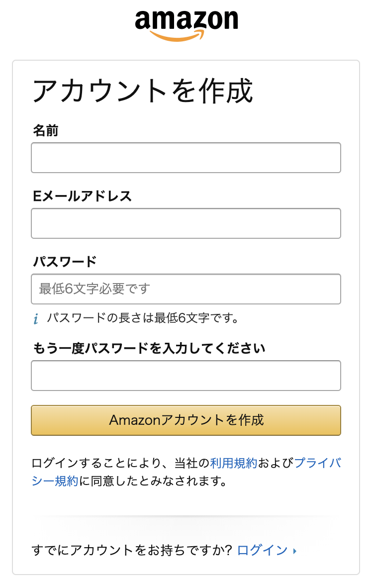
Task: Focus the パスワード field with 最低6文字必要です placeholder
Action: [x=186, y=289]
